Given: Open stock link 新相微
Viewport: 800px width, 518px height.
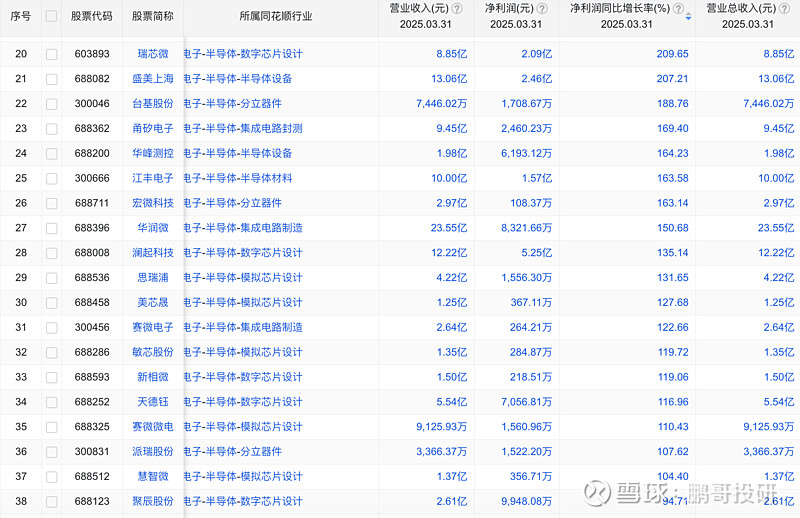Looking at the screenshot, I should [153, 377].
